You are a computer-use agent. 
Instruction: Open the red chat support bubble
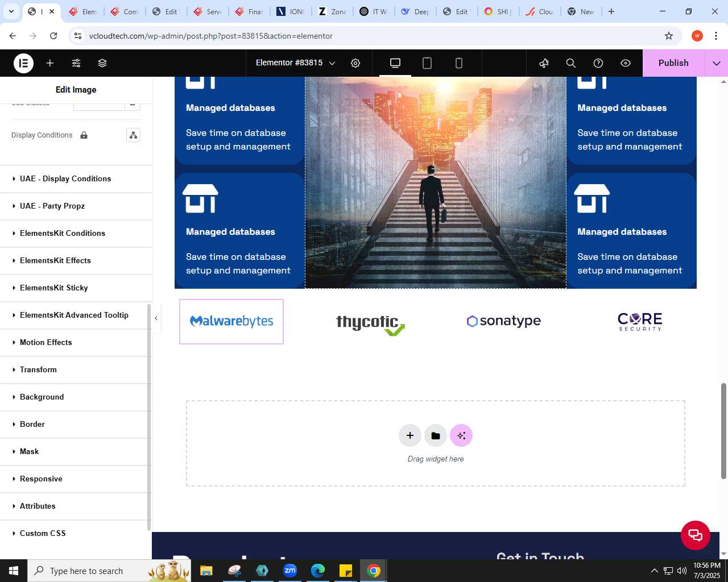[x=696, y=535]
